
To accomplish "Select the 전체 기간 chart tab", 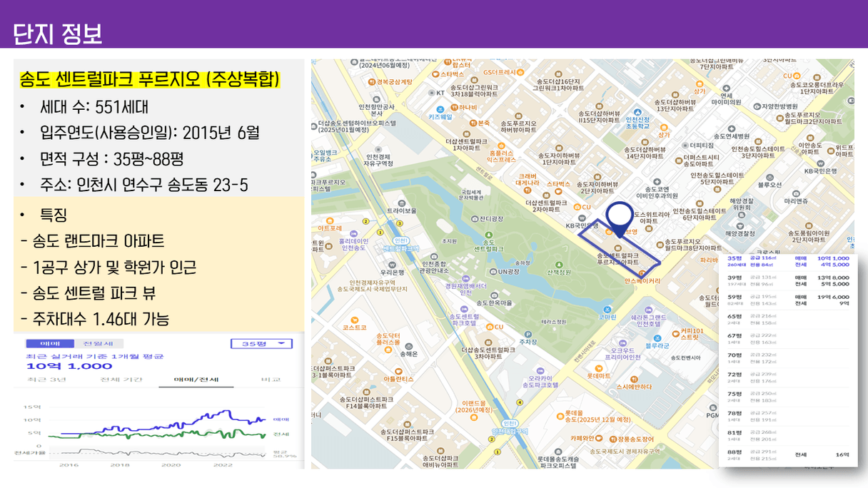I will click(x=121, y=380).
